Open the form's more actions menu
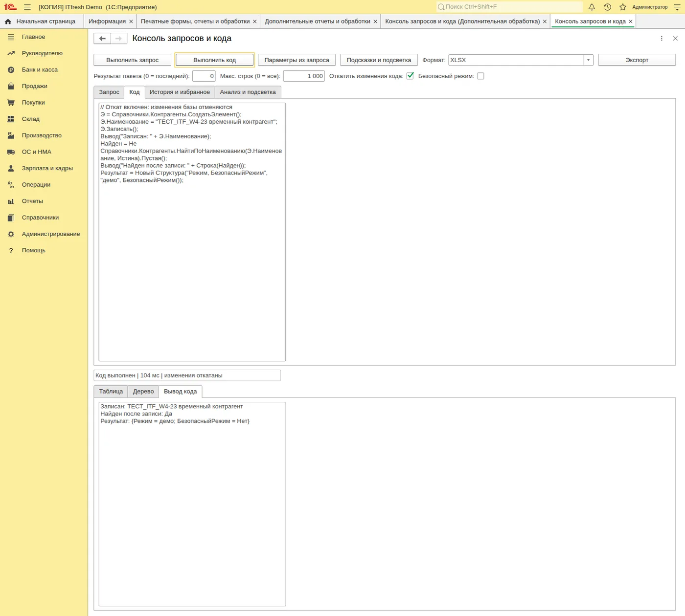The image size is (685, 616). [x=662, y=39]
